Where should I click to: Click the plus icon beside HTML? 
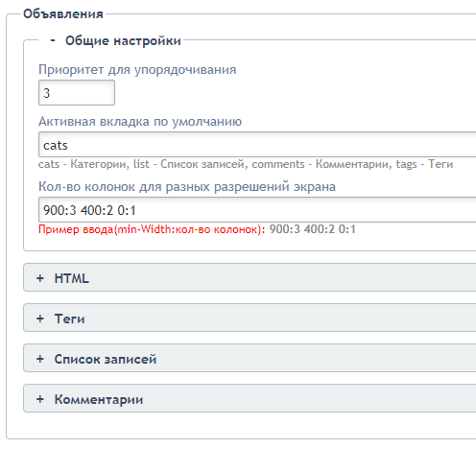coord(40,278)
